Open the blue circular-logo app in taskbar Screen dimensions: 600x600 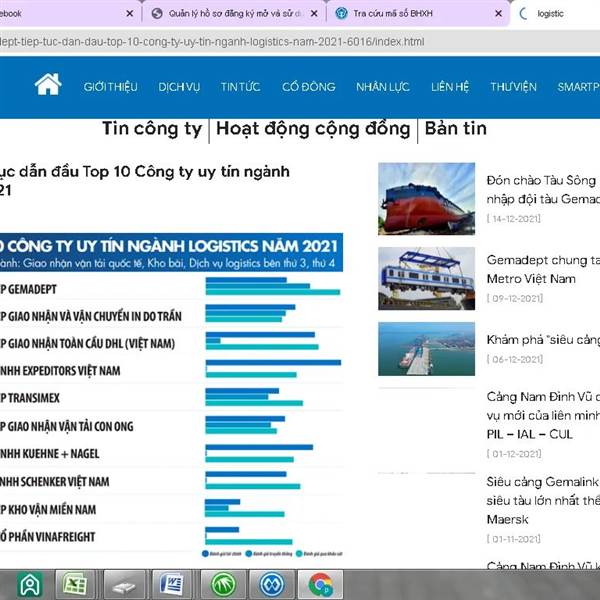(272, 585)
